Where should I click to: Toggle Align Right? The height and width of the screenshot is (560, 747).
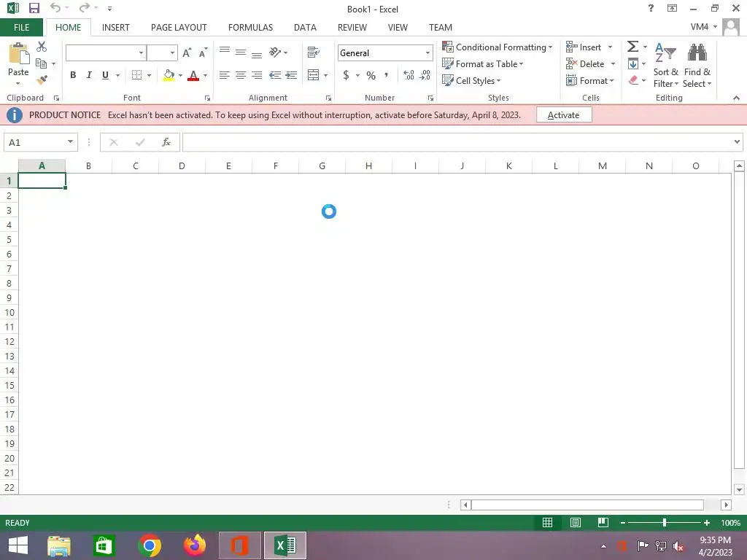257,75
